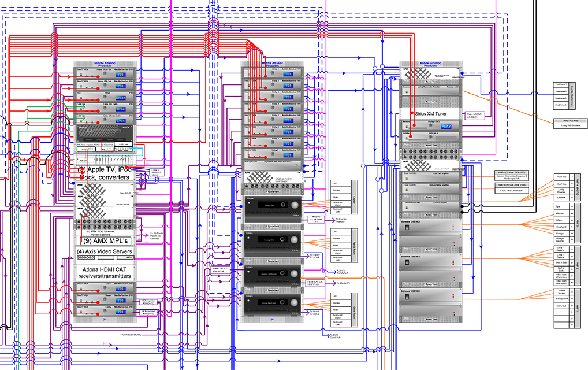The height and width of the screenshot is (370, 588).
Task: Click the HDMI fiber TX box near Lounge Projector
Action: point(316,220)
